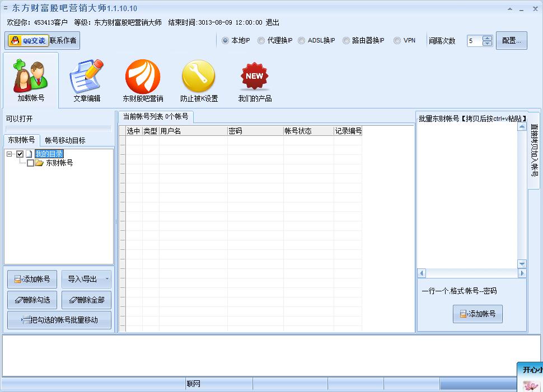The width and height of the screenshot is (543, 392).
Task: Click left arrow of batch box horizontal scrollbar
Action: tap(422, 273)
